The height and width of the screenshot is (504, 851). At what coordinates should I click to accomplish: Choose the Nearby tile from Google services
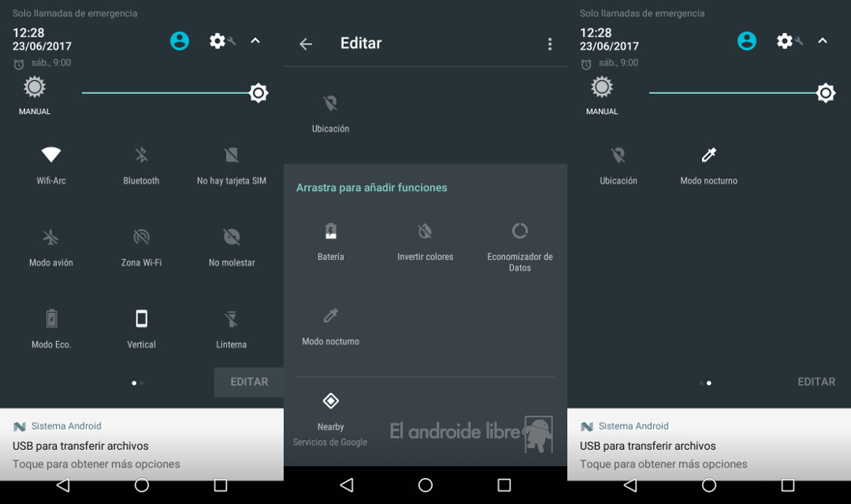331,402
